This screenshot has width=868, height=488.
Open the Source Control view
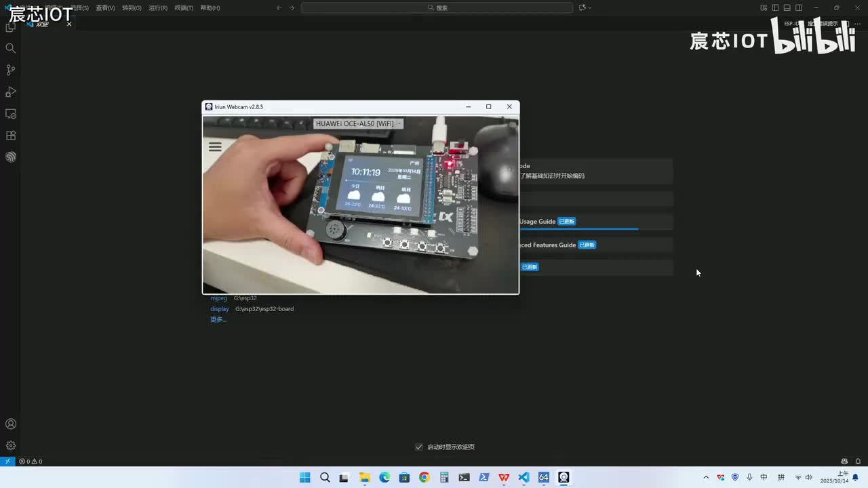[11, 70]
